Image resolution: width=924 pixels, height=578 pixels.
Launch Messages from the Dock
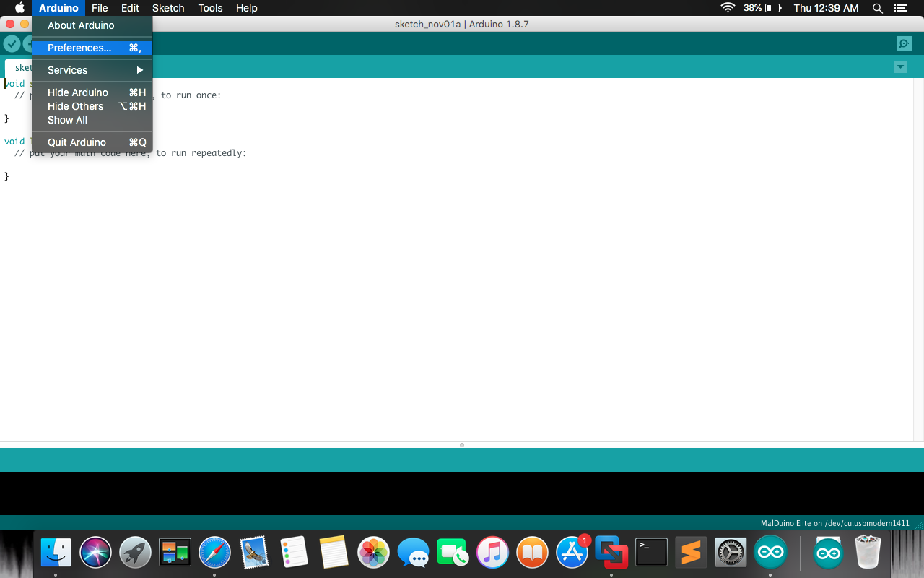[x=413, y=551]
